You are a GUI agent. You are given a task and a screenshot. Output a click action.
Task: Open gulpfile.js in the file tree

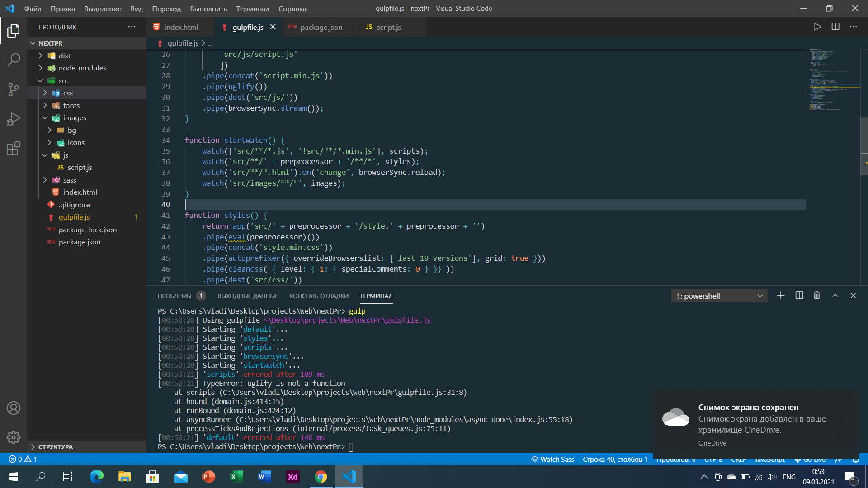pyautogui.click(x=87, y=217)
